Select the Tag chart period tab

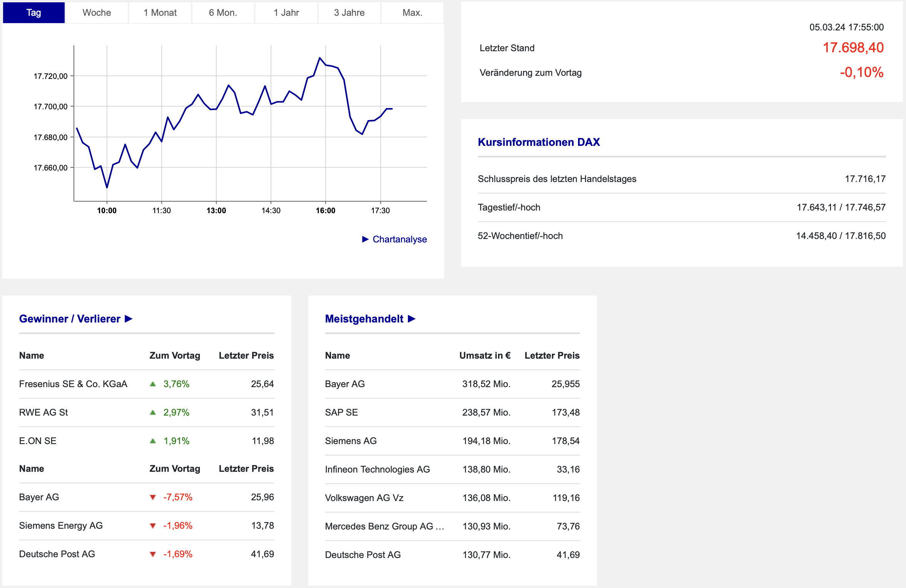point(33,13)
